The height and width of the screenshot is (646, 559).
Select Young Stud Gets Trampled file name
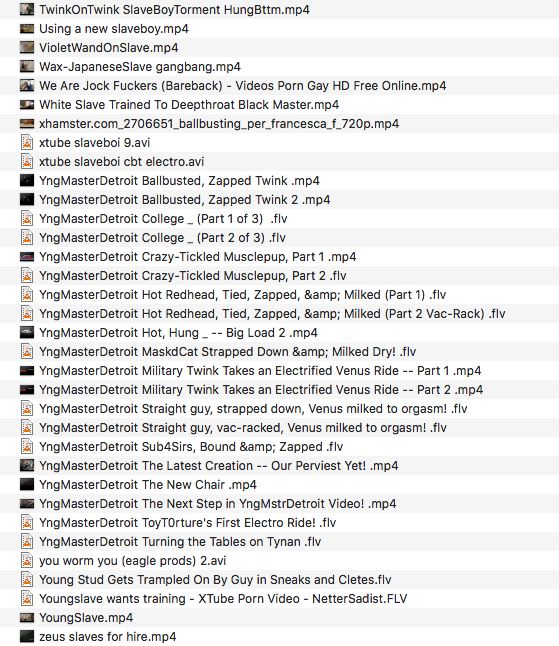(215, 580)
